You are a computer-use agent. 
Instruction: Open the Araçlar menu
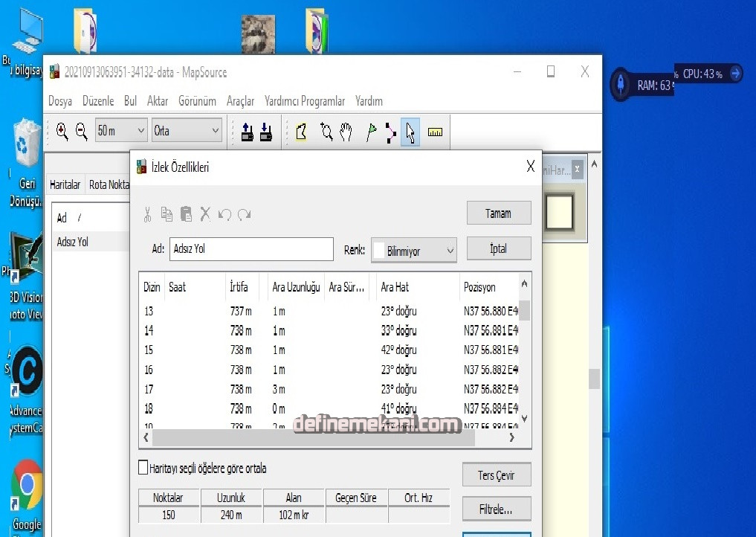[x=240, y=101]
